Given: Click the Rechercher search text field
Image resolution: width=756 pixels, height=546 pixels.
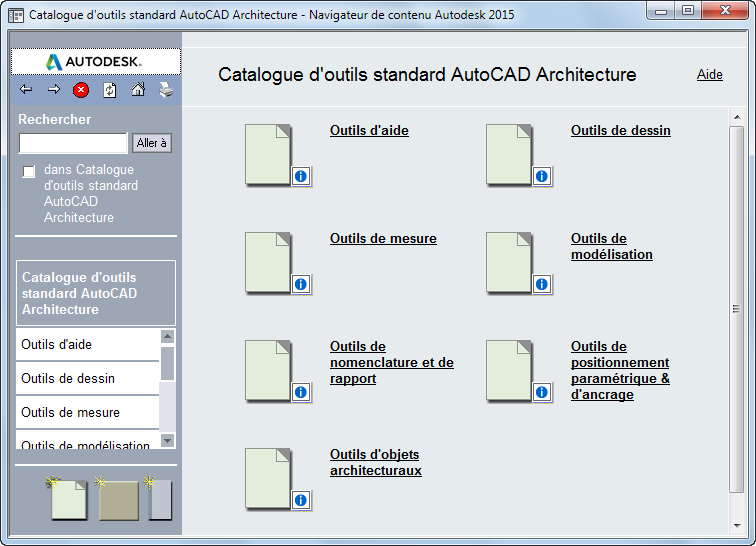Looking at the screenshot, I should pyautogui.click(x=73, y=143).
